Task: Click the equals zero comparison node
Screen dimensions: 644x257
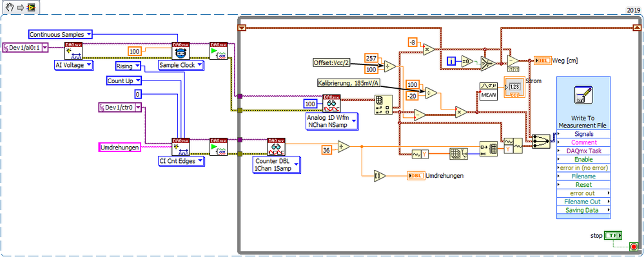Action: (x=467, y=61)
